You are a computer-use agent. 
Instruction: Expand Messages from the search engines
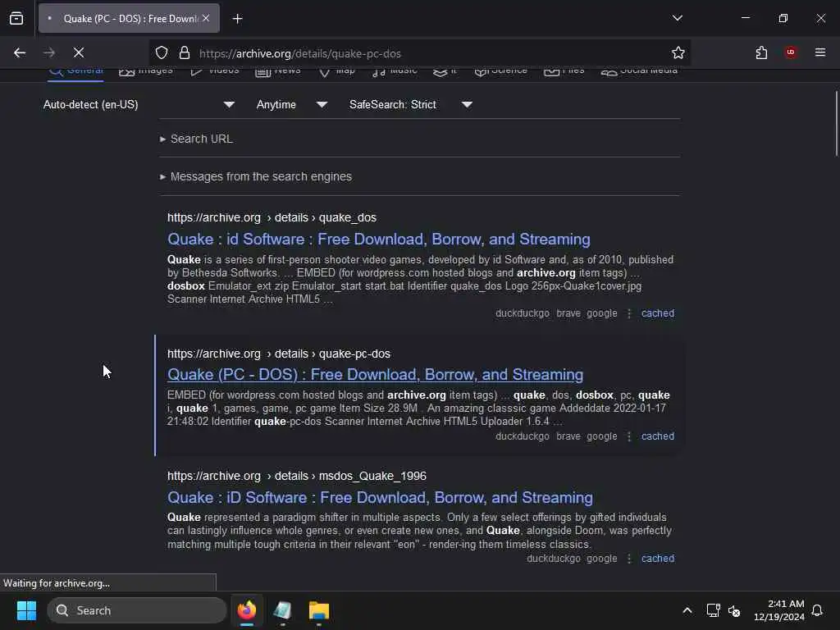[x=256, y=176]
